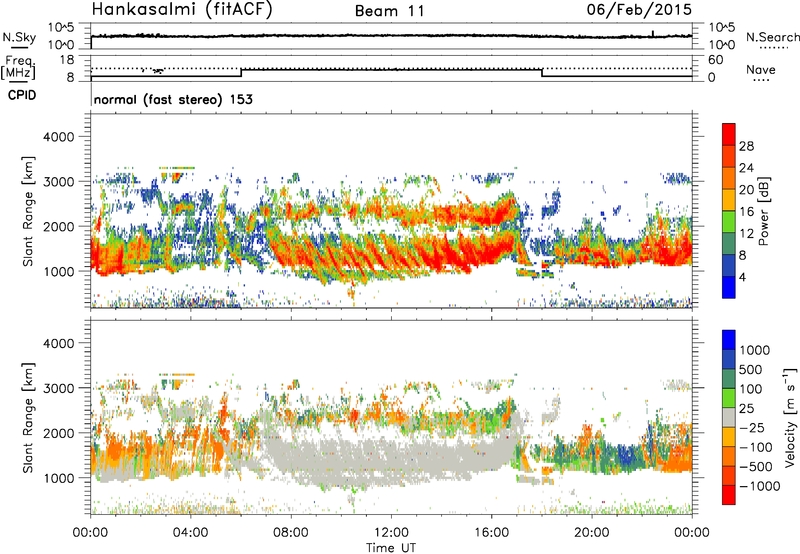Click the grey band of the velocity color bar
Viewport: 800px width, 554px height.
point(729,417)
